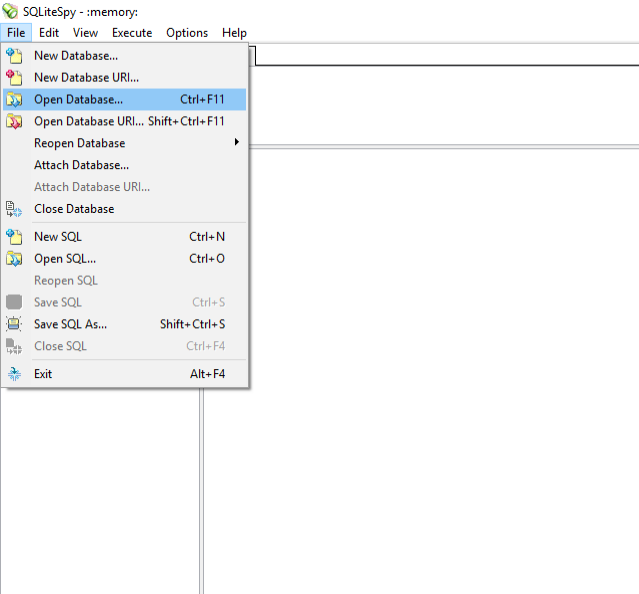Select New SQL menu entry
639x594 pixels.
click(x=124, y=237)
